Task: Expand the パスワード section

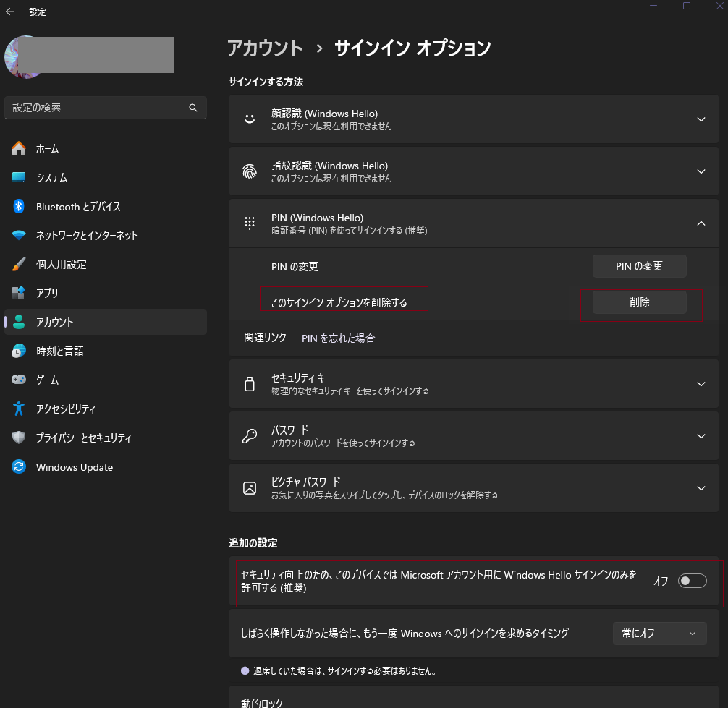Action: coord(701,435)
